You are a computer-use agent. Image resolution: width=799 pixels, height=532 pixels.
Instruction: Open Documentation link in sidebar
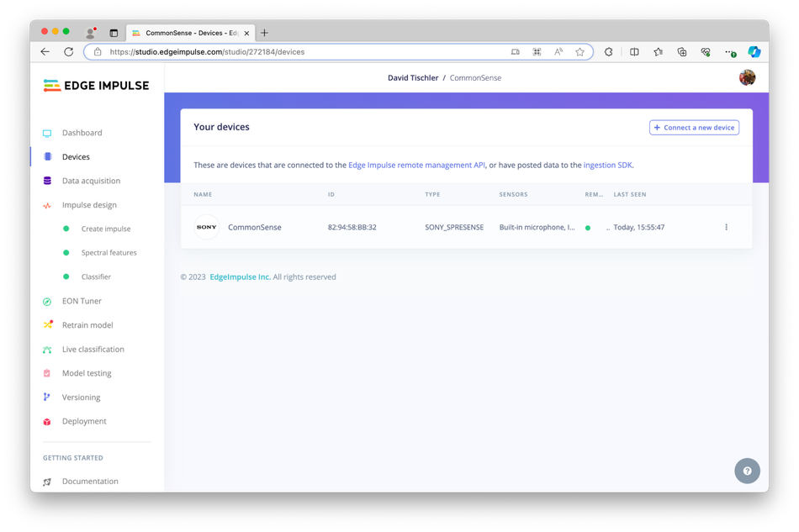tap(90, 481)
